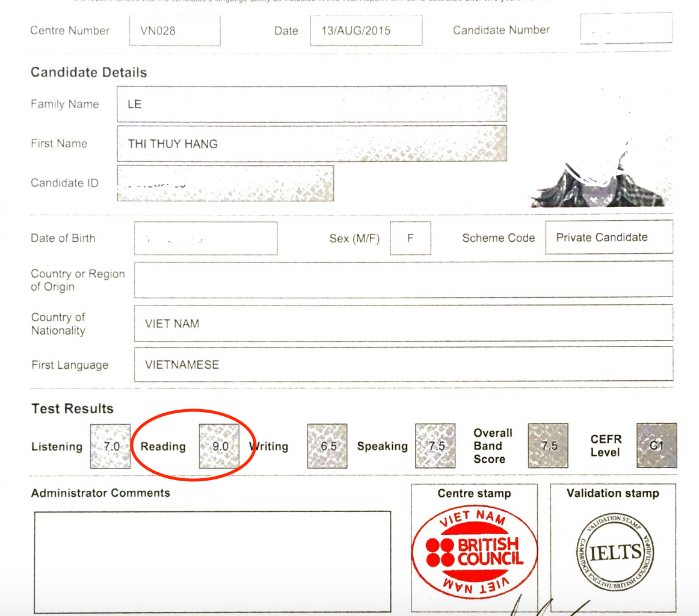Screen dimensions: 699x616
Task: Click the Writing score 6.5
Action: click(327, 446)
